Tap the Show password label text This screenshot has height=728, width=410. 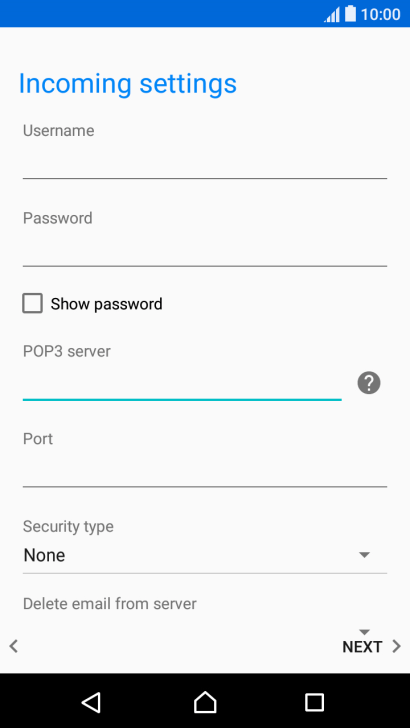[x=106, y=304]
